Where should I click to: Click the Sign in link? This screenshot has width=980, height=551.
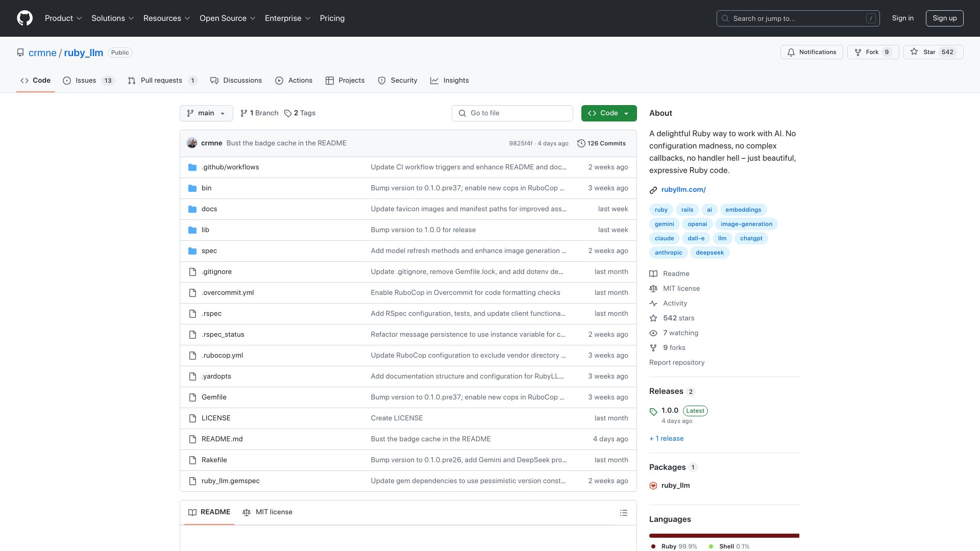903,18
